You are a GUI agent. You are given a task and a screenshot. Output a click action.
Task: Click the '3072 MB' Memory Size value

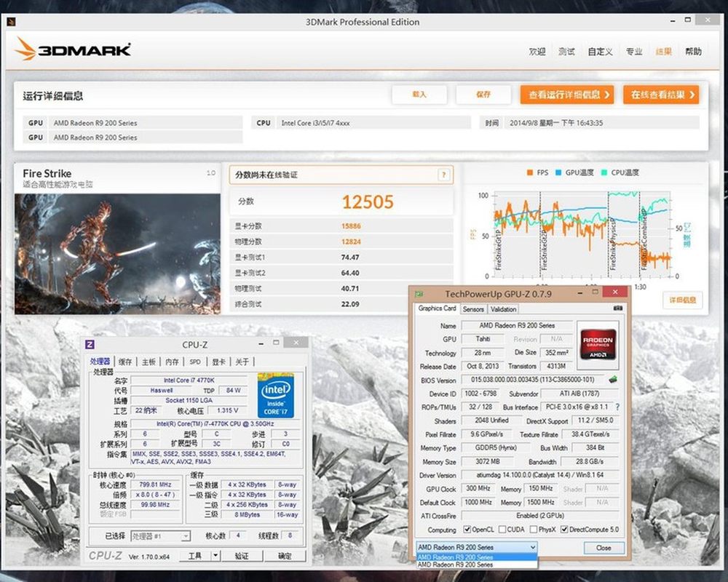point(488,461)
